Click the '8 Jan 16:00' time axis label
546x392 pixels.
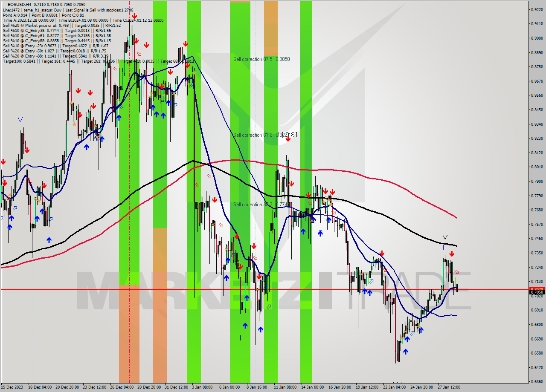click(257, 387)
